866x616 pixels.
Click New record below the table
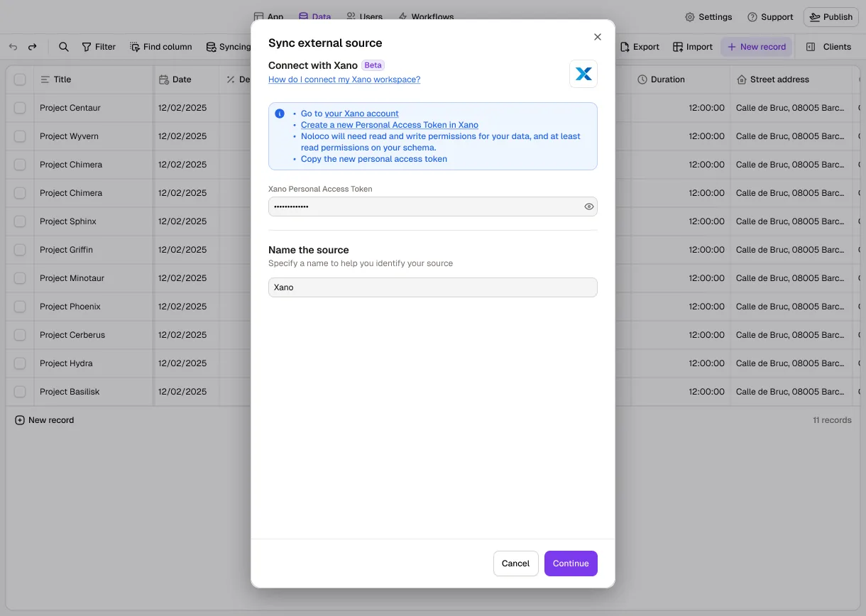[45, 420]
